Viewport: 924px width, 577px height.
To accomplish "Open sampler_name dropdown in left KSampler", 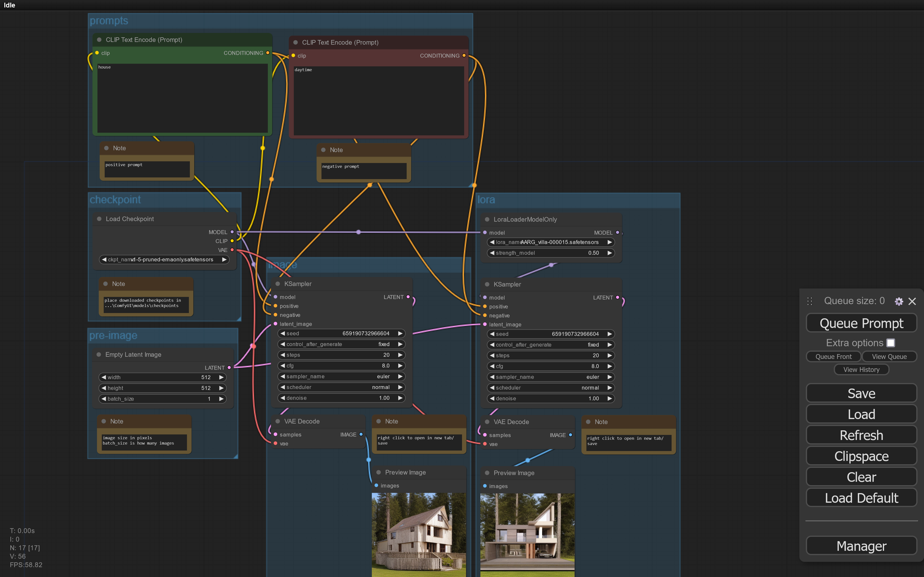I will [x=341, y=376].
